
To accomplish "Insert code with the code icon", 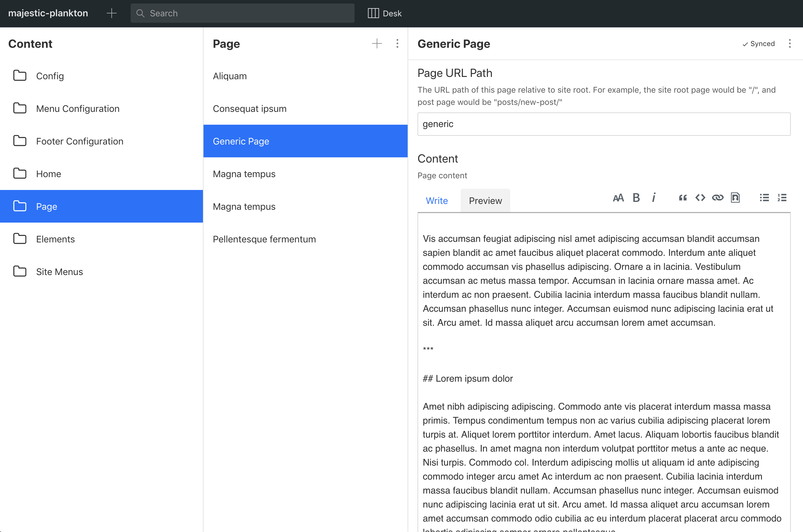I will click(700, 198).
